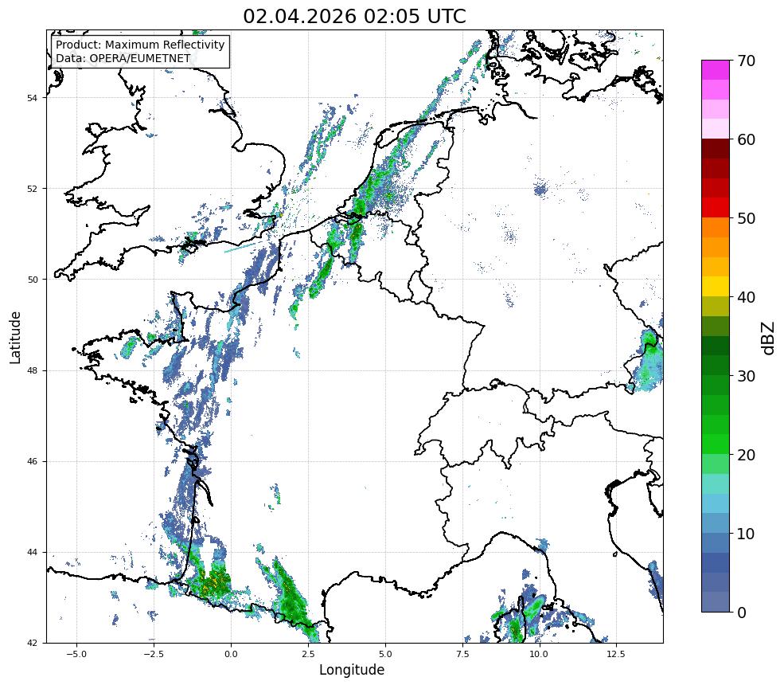The image size is (784, 685).
Task: Click longitude tick label 10.0
Action: click(539, 654)
